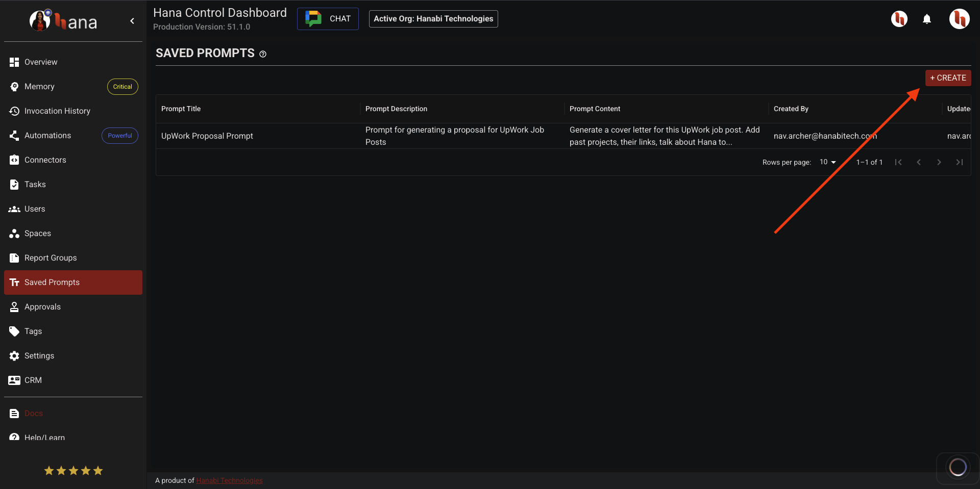Click nav.archer@hanabitech.com created-by cell
The height and width of the screenshot is (489, 980).
(855, 136)
